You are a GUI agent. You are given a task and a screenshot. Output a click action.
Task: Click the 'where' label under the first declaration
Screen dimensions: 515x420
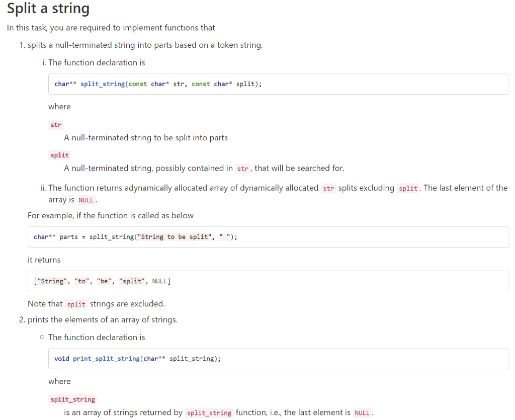pos(59,107)
